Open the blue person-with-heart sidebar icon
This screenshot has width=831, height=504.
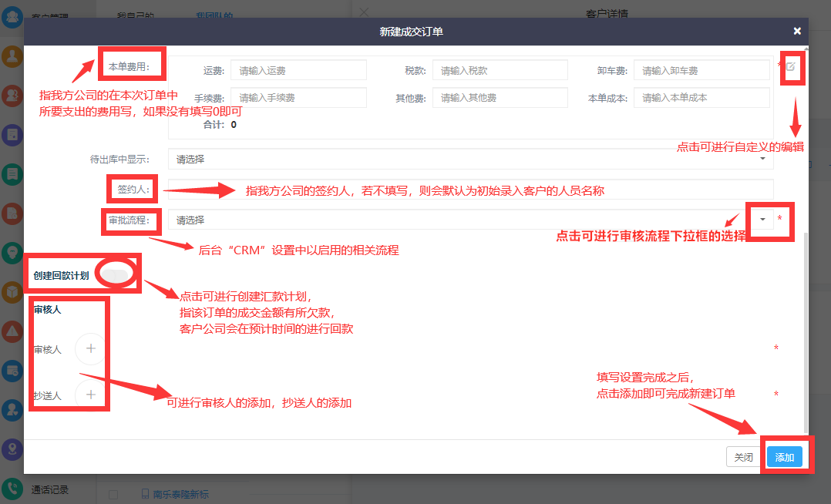tap(12, 410)
